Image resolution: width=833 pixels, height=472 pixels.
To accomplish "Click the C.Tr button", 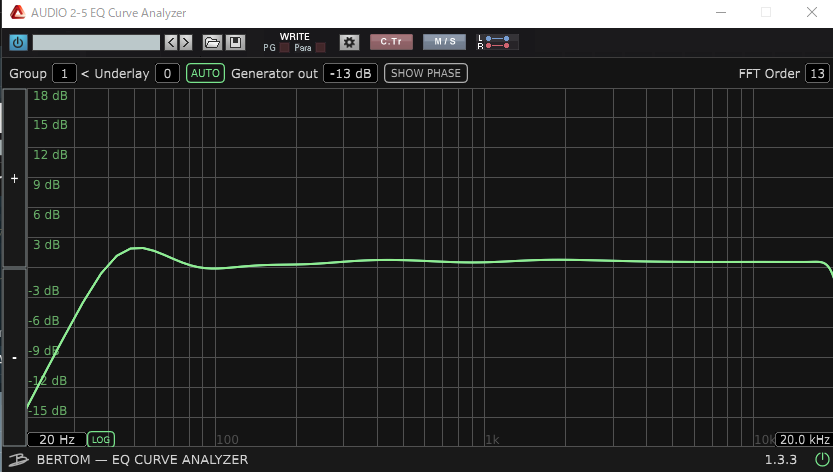I will point(391,41).
